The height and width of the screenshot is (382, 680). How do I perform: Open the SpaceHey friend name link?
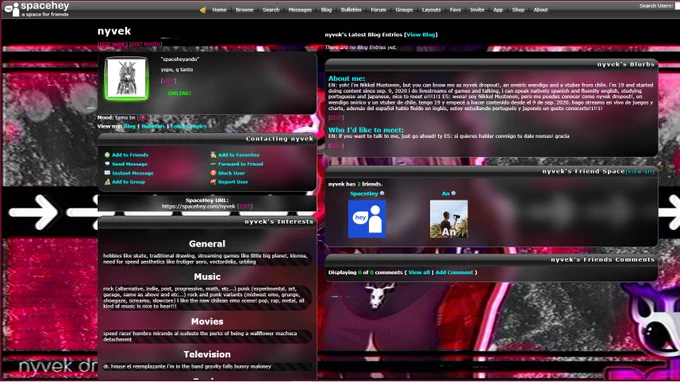click(x=364, y=194)
